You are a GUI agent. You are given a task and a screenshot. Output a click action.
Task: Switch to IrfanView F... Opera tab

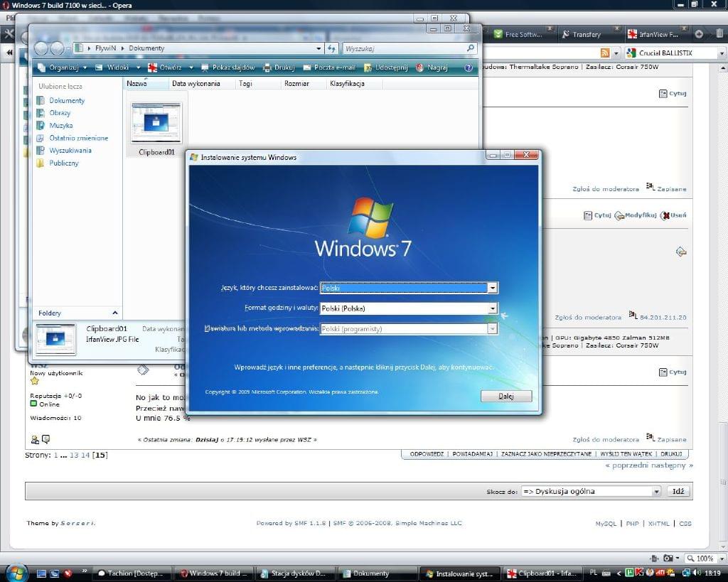click(655, 34)
